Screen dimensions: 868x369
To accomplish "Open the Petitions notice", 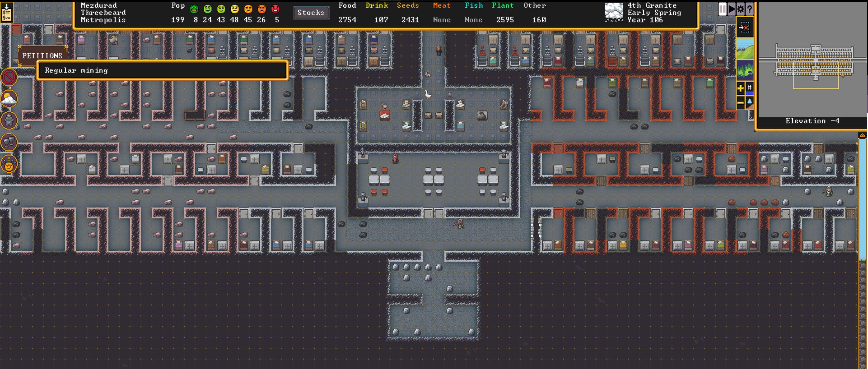I will coord(42,55).
